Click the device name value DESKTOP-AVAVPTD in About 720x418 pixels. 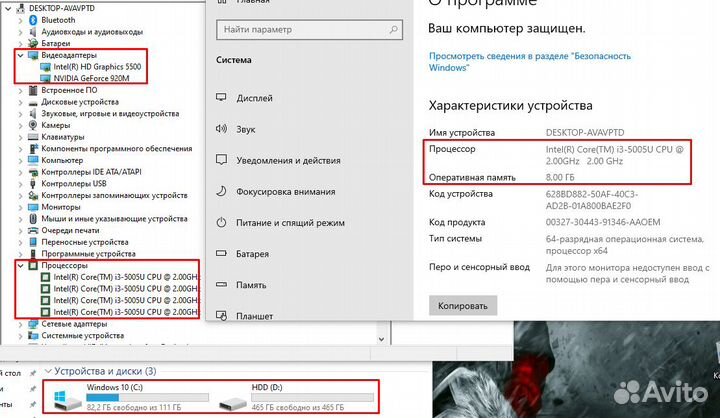pos(585,133)
